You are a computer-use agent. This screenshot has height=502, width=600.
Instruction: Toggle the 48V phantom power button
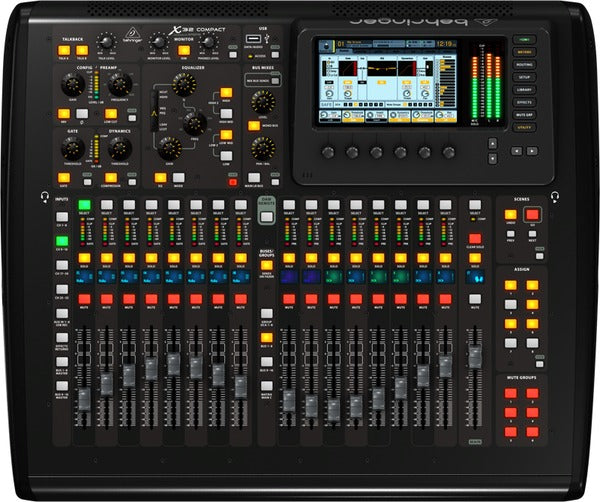[66, 113]
